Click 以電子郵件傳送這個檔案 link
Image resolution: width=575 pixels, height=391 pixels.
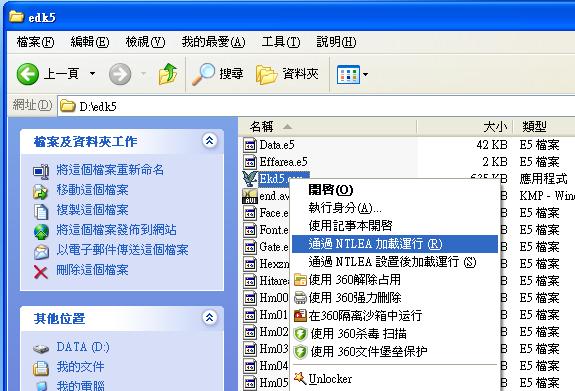click(122, 250)
